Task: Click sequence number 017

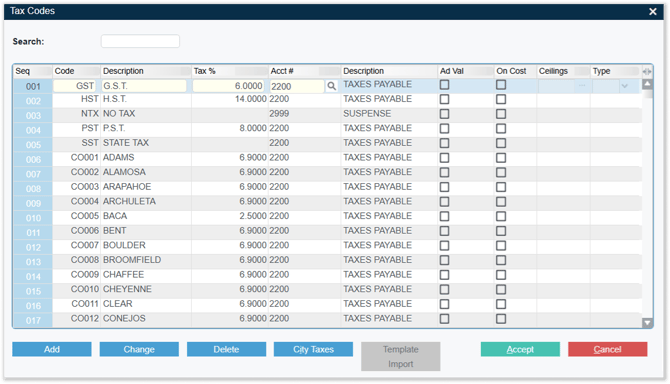Action: click(x=33, y=320)
